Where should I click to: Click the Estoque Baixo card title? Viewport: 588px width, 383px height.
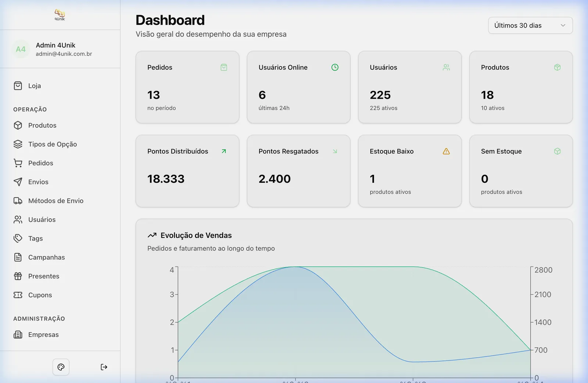tap(392, 151)
